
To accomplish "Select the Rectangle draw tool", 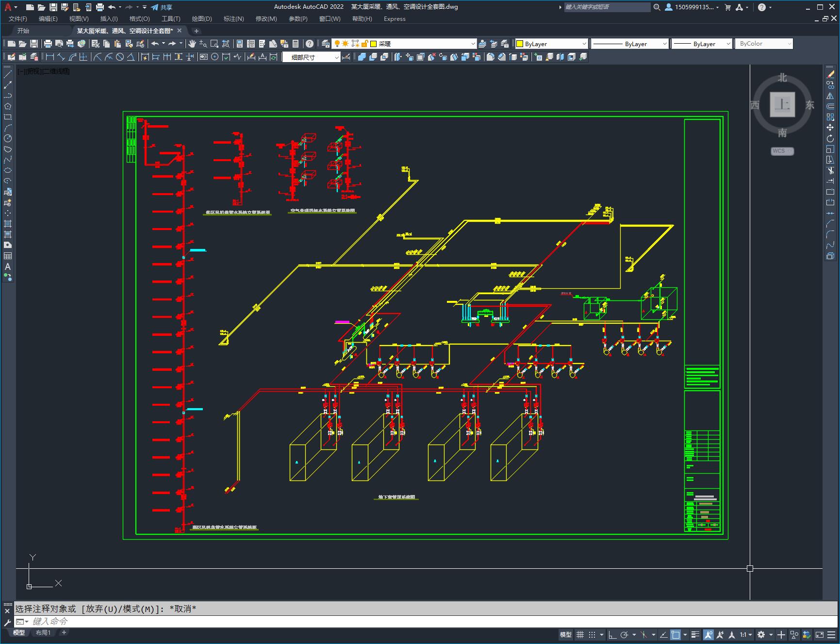I will (8, 117).
